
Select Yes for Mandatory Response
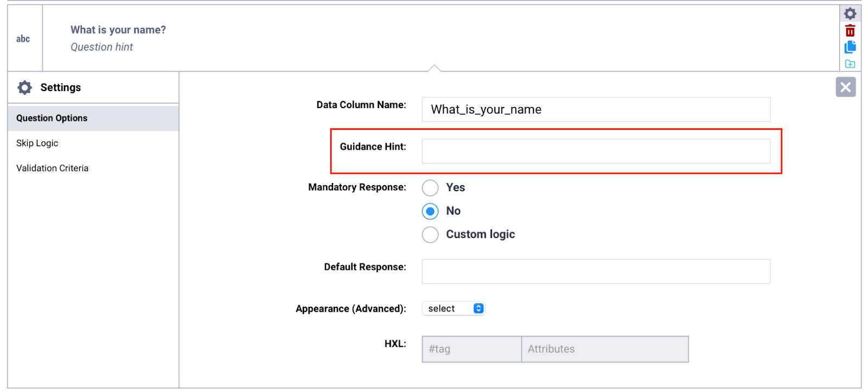click(x=430, y=188)
